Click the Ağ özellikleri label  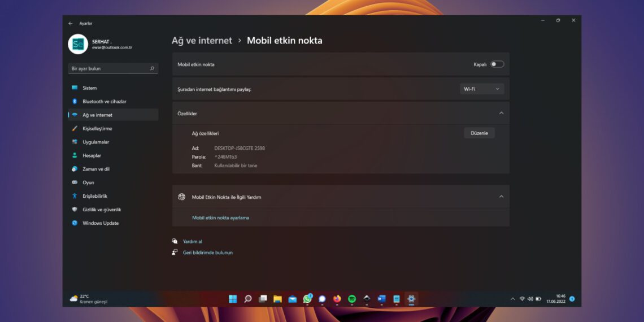206,133
